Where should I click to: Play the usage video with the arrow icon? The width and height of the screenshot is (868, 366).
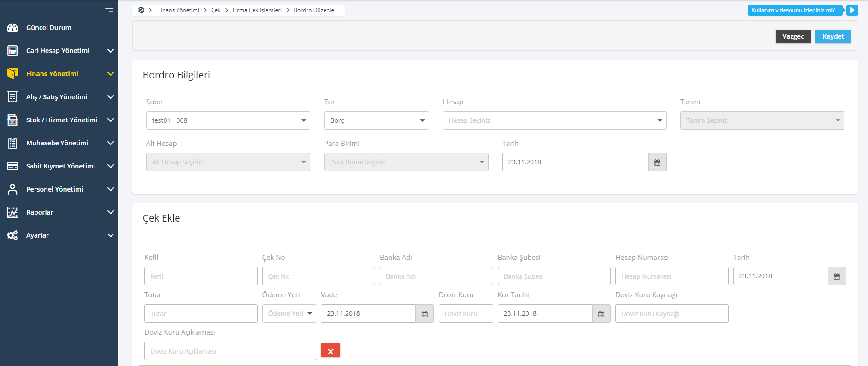click(x=852, y=10)
